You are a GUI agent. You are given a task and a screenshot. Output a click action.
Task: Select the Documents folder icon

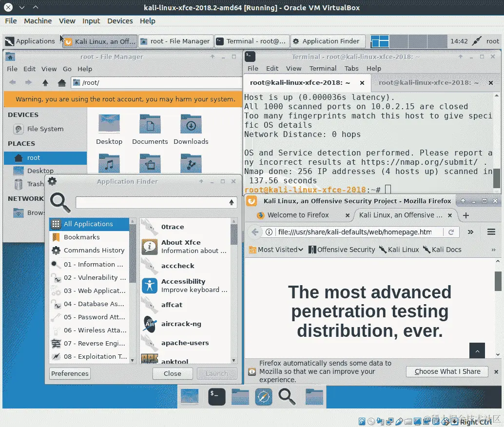(150, 129)
